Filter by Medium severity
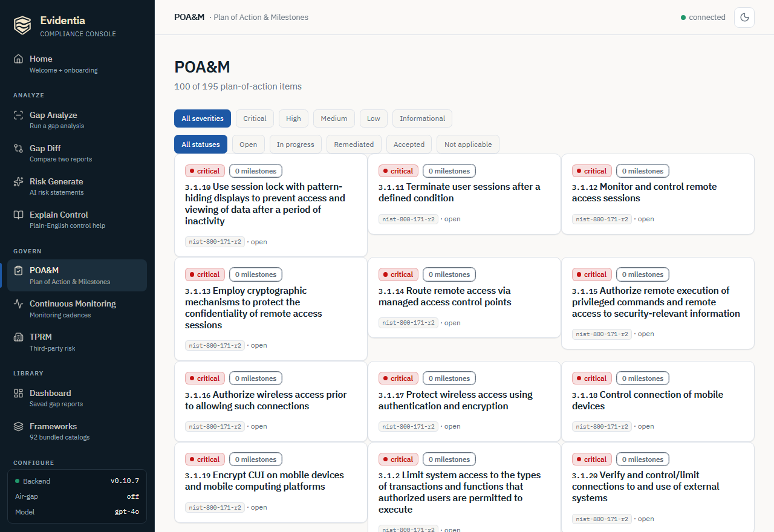The image size is (774, 532). coord(334,118)
